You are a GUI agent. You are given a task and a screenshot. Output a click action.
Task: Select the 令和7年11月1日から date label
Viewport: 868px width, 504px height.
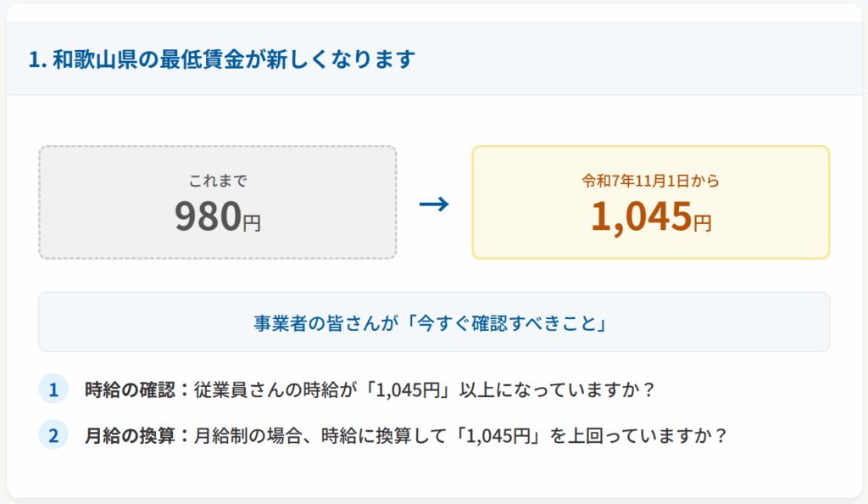[650, 181]
